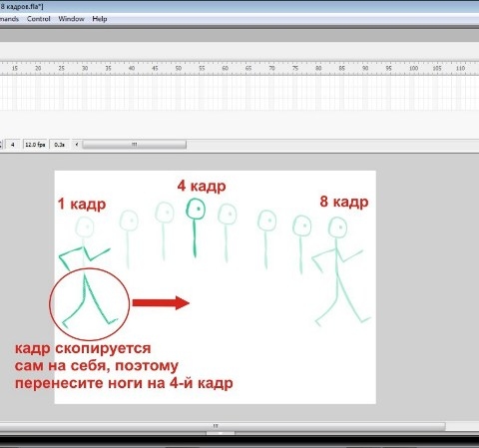Click frame 30 on the timeline ruler
The image size is (479, 448).
[85, 68]
